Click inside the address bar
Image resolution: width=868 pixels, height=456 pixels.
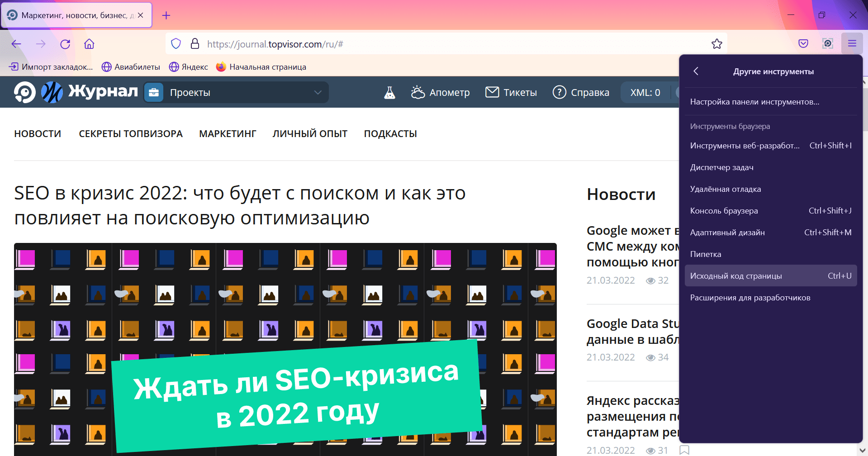coord(407,44)
